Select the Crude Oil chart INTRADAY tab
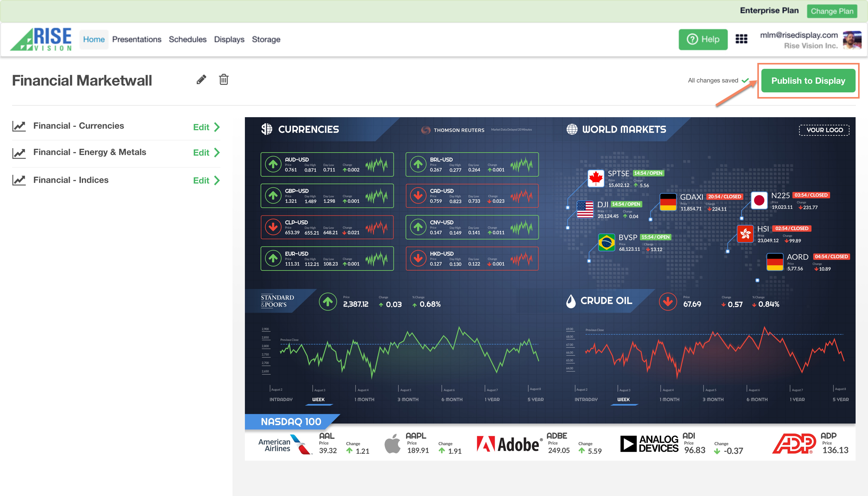Screen dimensions: 868x496 (x=586, y=399)
